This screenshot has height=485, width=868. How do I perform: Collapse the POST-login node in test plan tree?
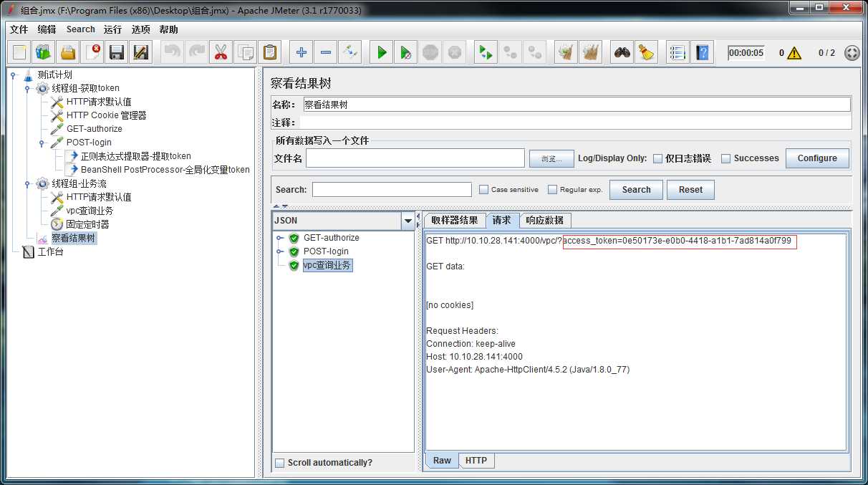[42, 143]
